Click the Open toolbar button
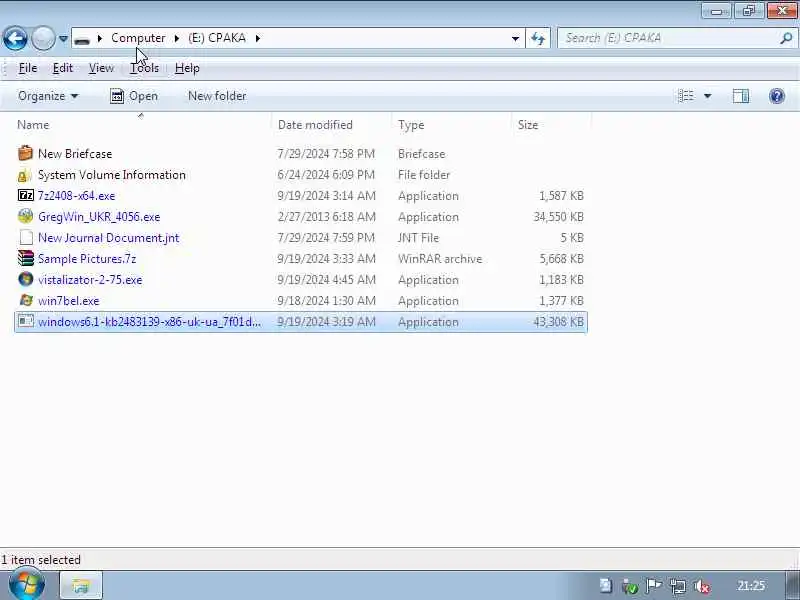 [x=134, y=96]
